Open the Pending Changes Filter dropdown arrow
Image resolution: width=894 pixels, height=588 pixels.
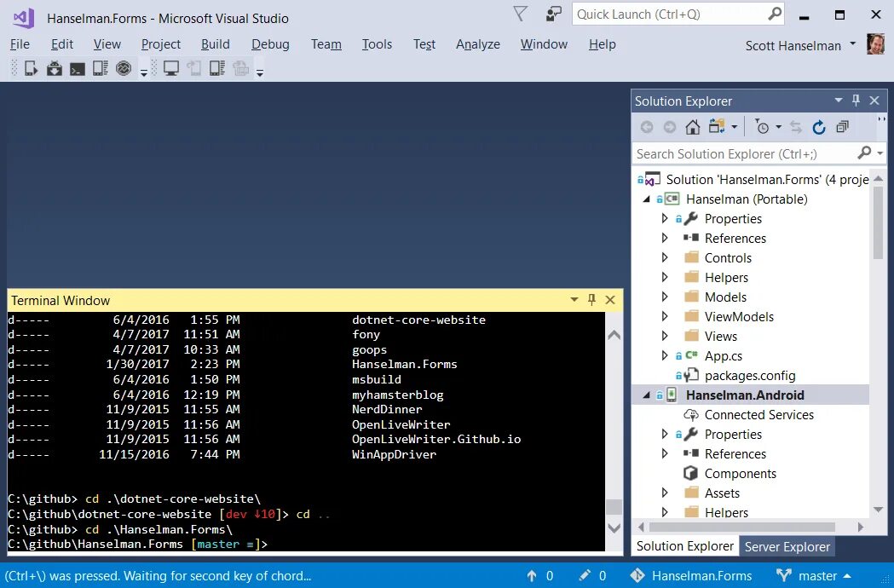(x=778, y=127)
